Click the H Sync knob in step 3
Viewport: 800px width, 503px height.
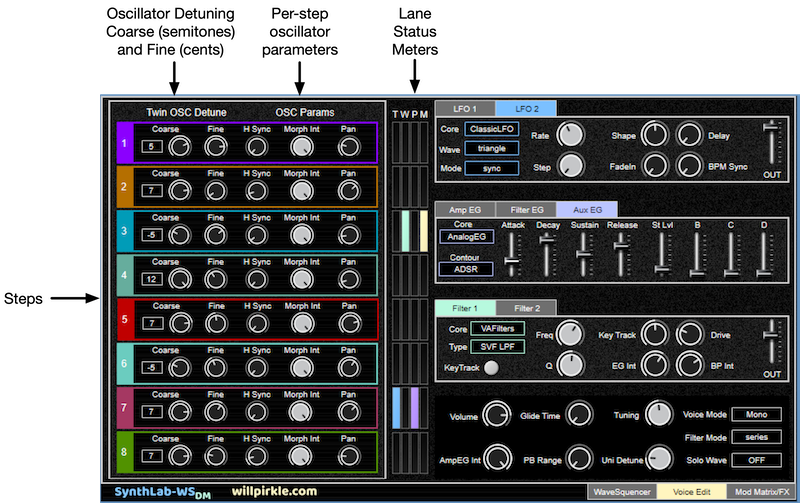256,236
